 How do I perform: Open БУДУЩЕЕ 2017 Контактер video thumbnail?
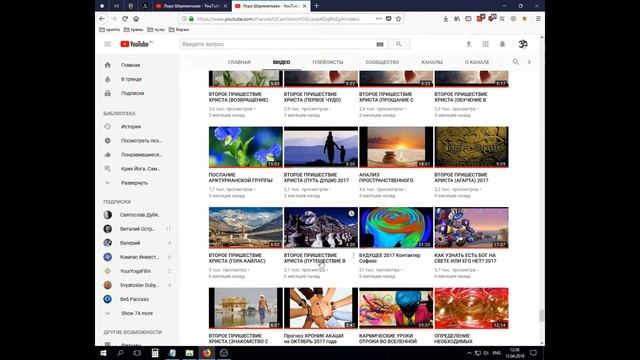click(x=396, y=227)
